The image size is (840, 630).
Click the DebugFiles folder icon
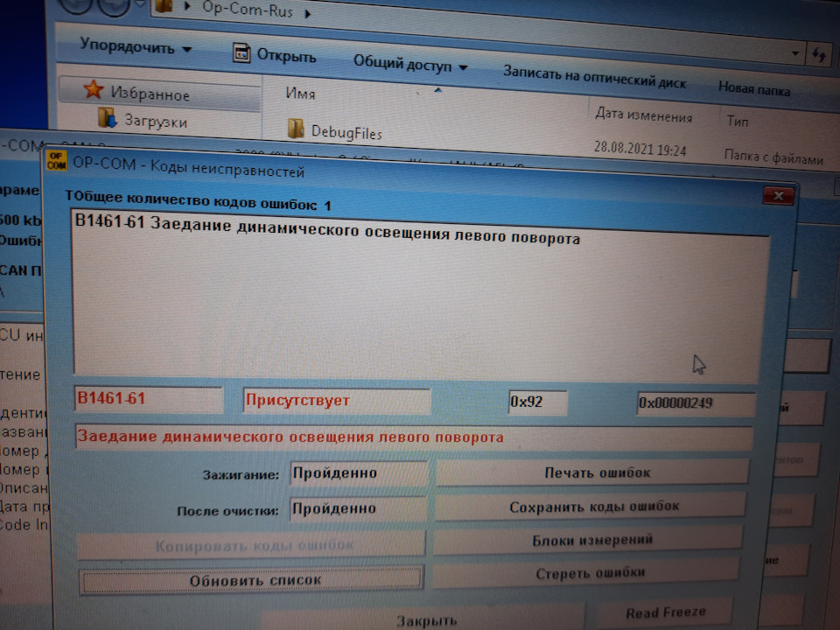[295, 129]
